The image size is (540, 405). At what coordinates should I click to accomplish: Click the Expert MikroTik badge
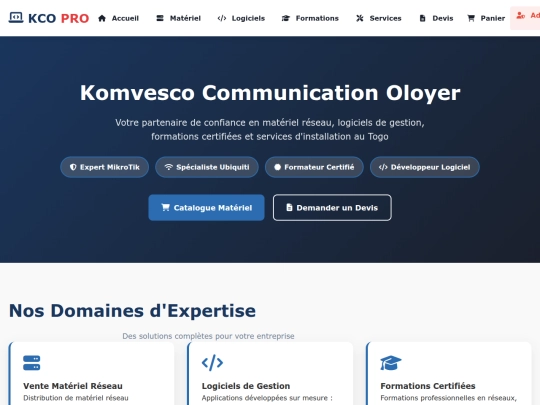(x=105, y=167)
